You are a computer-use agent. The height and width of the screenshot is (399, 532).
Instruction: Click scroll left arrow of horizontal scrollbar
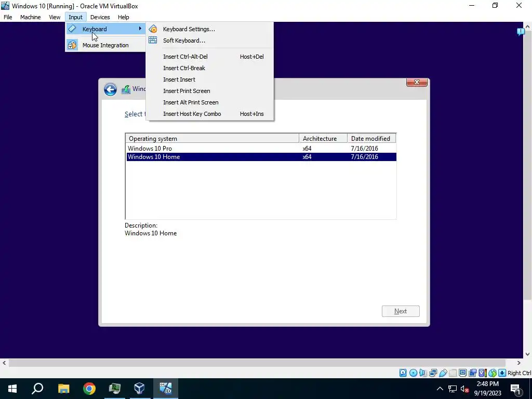click(x=4, y=363)
